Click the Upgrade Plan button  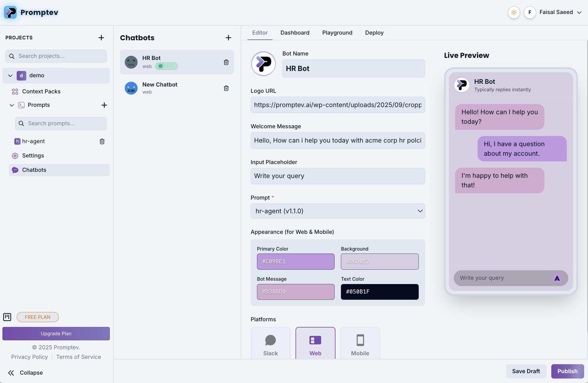point(56,333)
